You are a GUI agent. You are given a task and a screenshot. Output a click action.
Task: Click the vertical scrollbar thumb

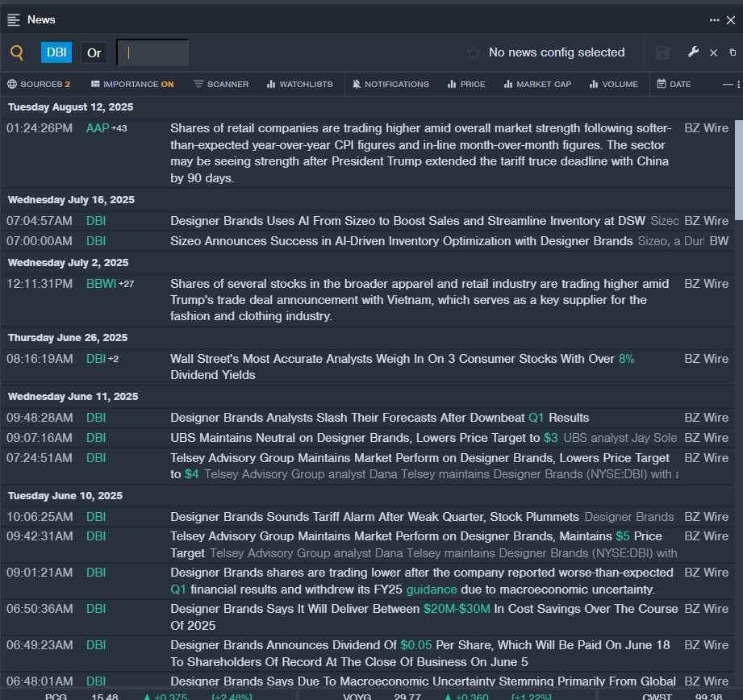738,170
